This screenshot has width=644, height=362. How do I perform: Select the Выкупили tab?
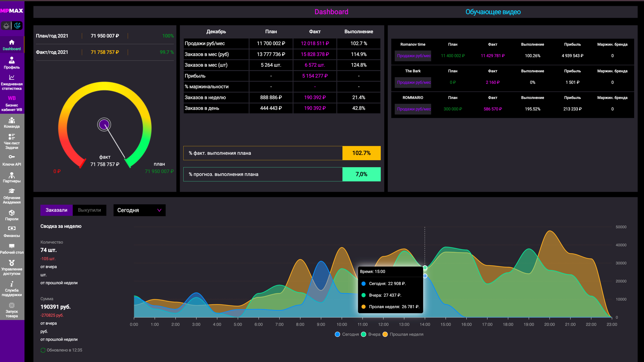click(x=89, y=210)
